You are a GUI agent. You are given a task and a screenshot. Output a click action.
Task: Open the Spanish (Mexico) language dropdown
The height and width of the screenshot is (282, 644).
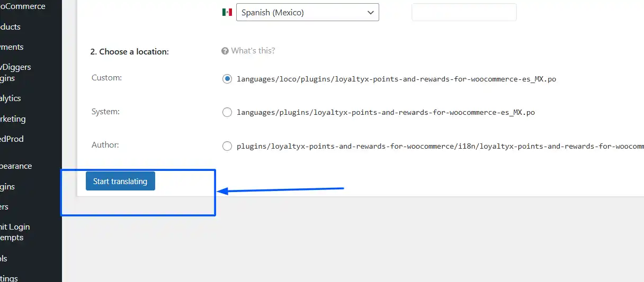308,12
